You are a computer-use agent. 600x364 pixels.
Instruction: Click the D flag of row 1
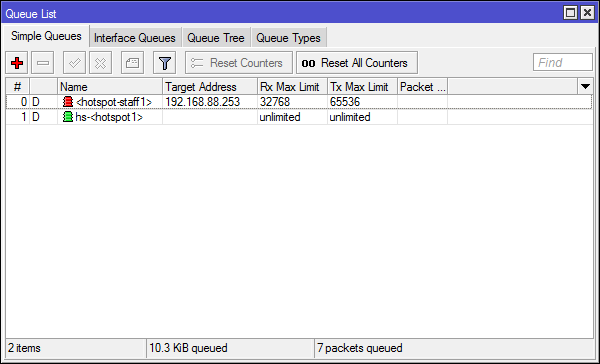[36, 117]
